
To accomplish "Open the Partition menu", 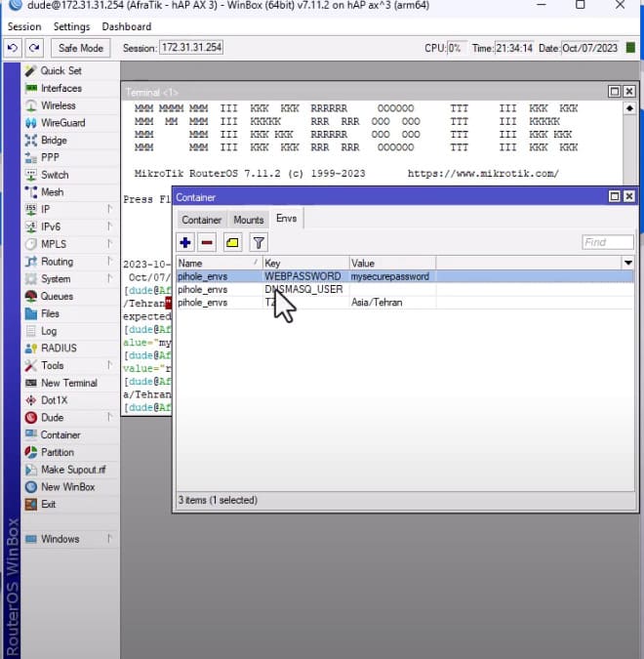I will pyautogui.click(x=58, y=452).
